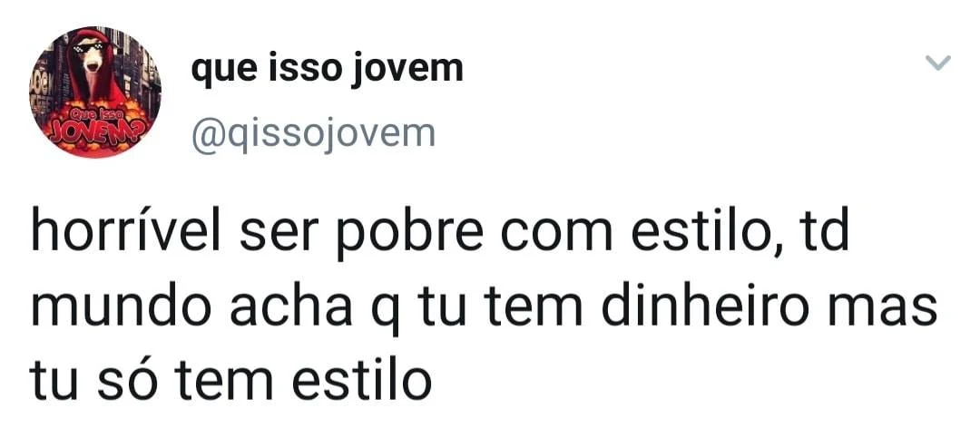980x428 pixels.
Task: Click the word 'mundo' in the tweet
Action: tap(122, 308)
